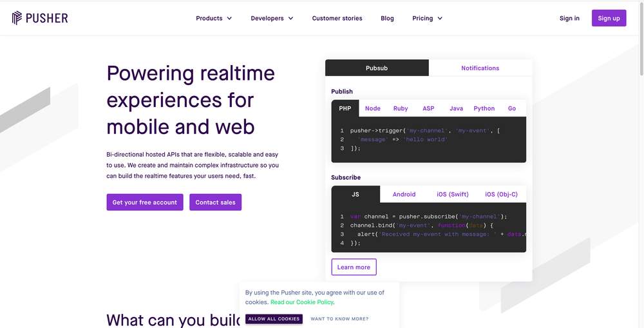Click the 'What can you build' heading
644x328 pixels.
click(x=173, y=320)
